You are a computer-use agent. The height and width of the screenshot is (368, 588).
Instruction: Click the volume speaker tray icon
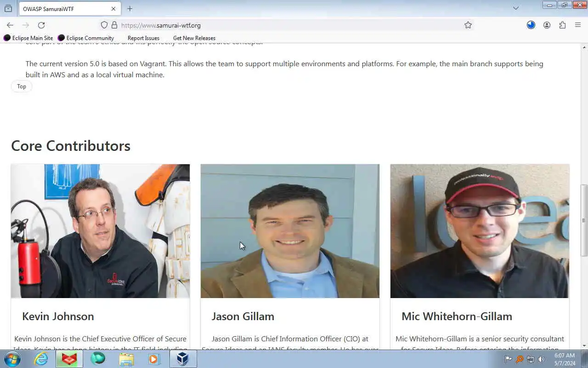pyautogui.click(x=541, y=359)
